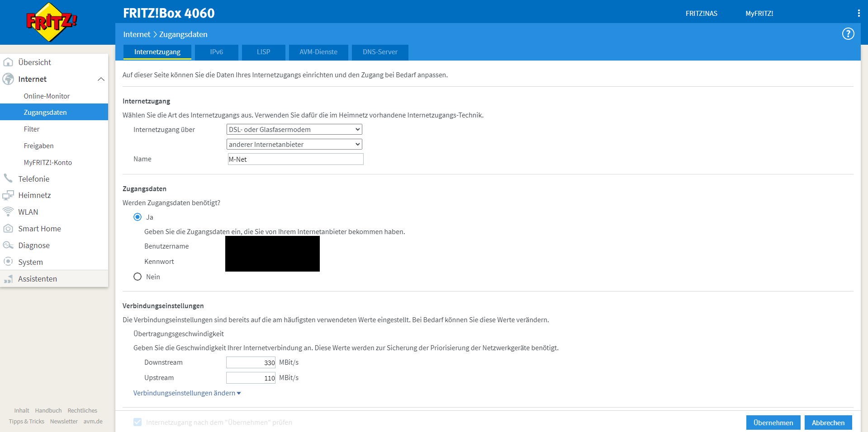Select the Ja radio button

(138, 217)
